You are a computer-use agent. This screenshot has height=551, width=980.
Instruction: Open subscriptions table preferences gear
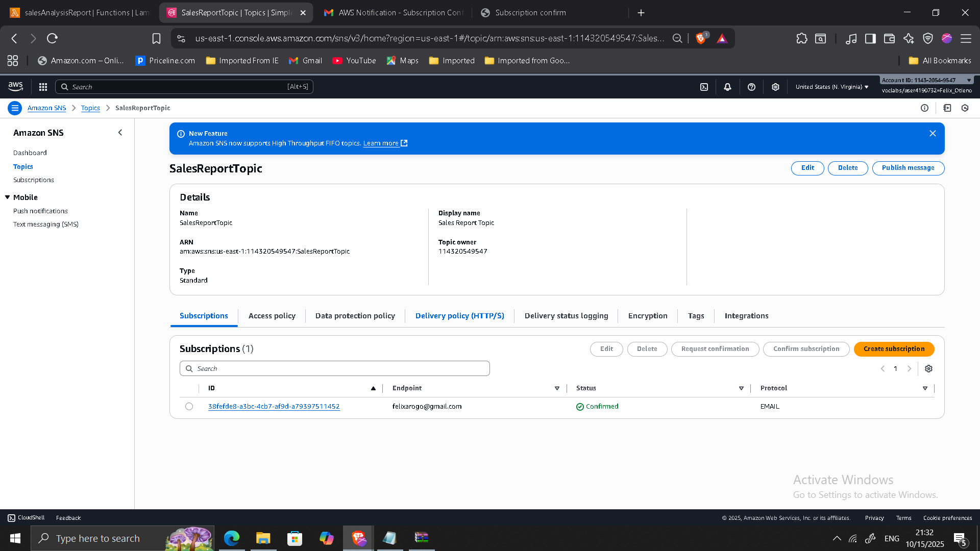pos(928,369)
